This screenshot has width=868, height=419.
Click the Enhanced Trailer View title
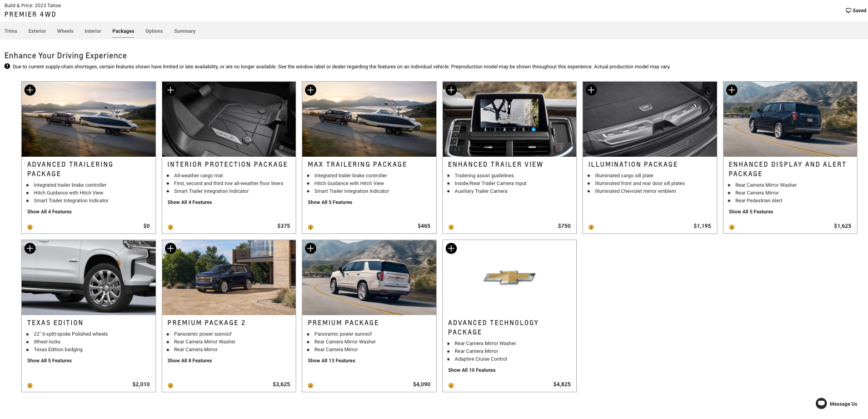[x=496, y=164]
